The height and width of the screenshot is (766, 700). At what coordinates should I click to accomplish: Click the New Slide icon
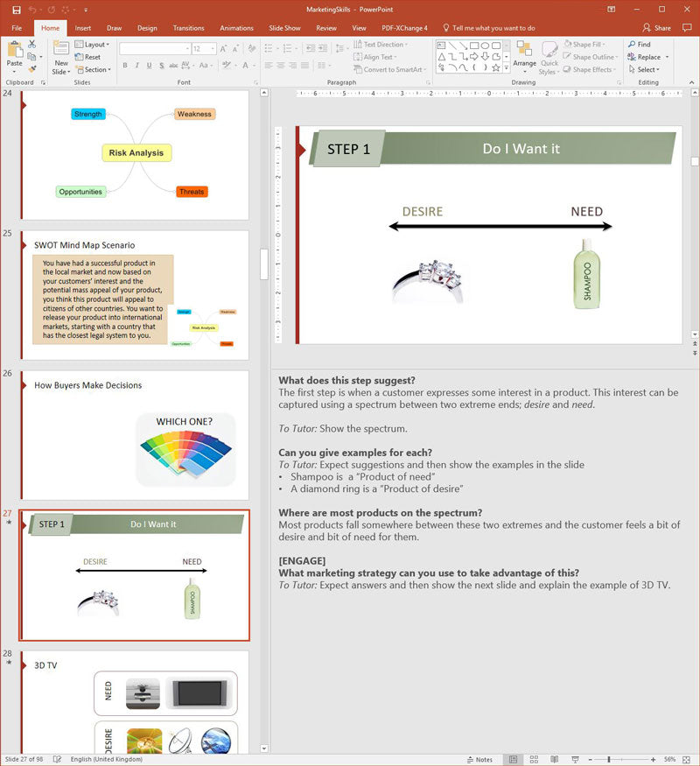tap(61, 48)
